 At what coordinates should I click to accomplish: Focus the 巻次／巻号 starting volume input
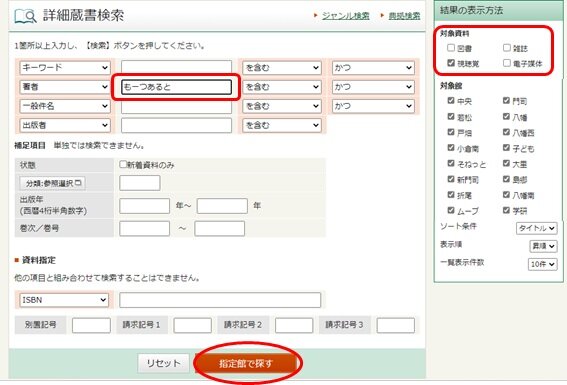pyautogui.click(x=145, y=228)
